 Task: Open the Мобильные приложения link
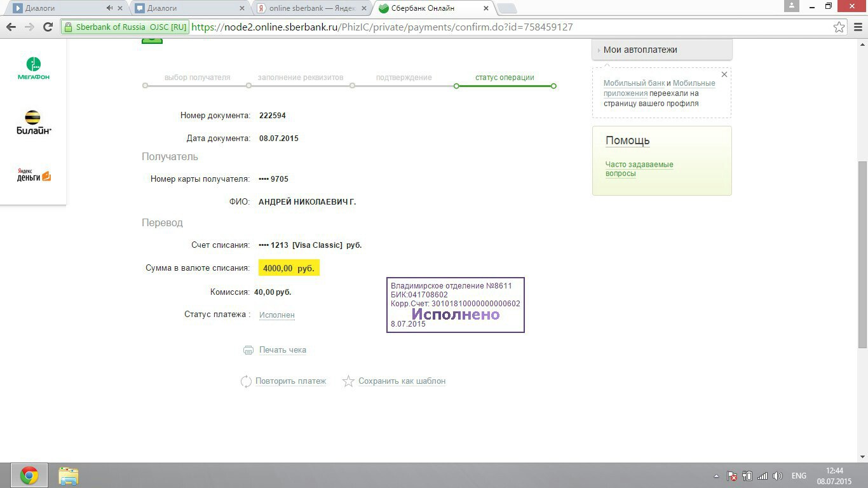point(659,88)
